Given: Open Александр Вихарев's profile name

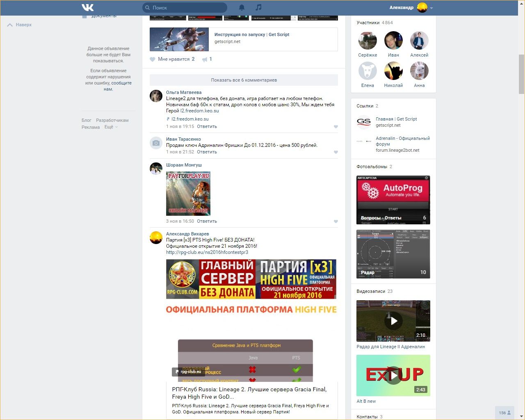Looking at the screenshot, I should point(187,234).
